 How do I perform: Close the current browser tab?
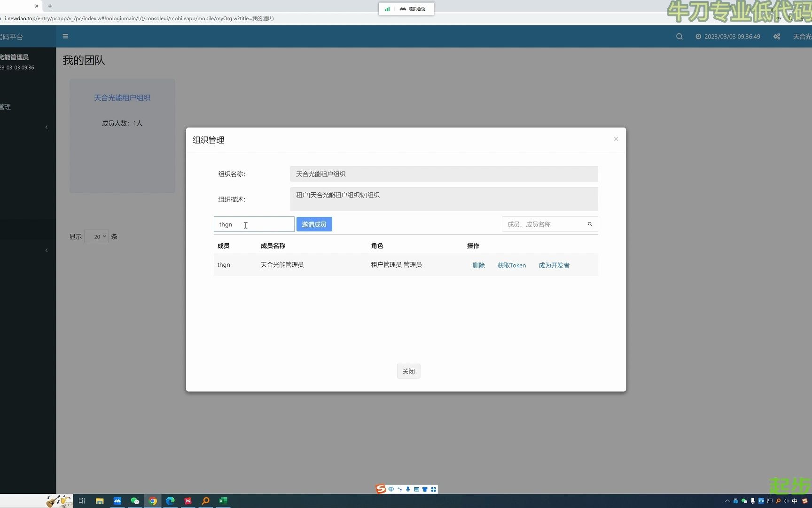37,6
